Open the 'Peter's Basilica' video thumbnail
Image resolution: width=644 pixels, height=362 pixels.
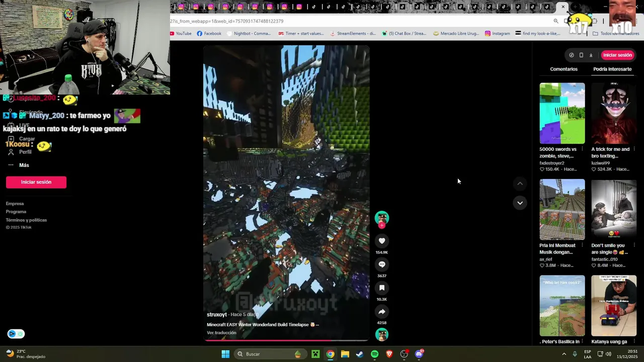[562, 306]
